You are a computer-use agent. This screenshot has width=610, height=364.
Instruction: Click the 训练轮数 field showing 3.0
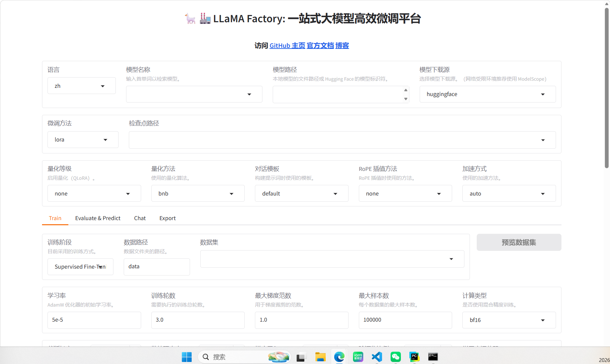198,320
